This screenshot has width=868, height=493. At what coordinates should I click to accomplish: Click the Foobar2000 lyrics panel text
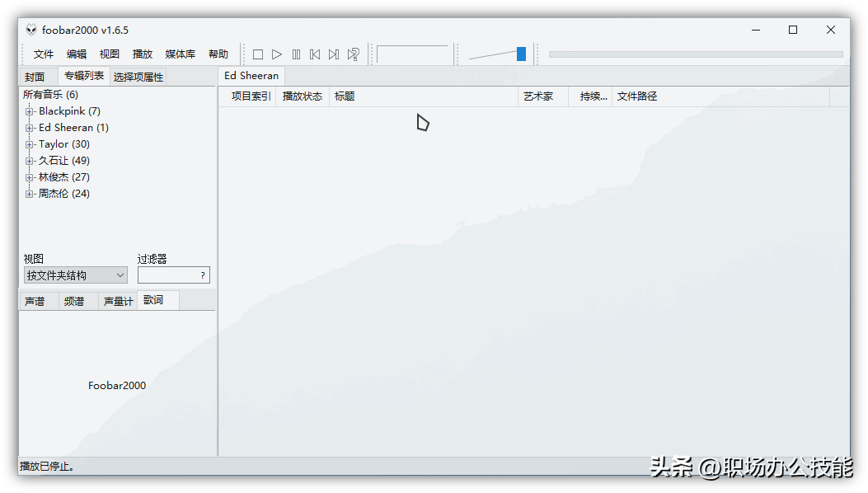coord(117,386)
